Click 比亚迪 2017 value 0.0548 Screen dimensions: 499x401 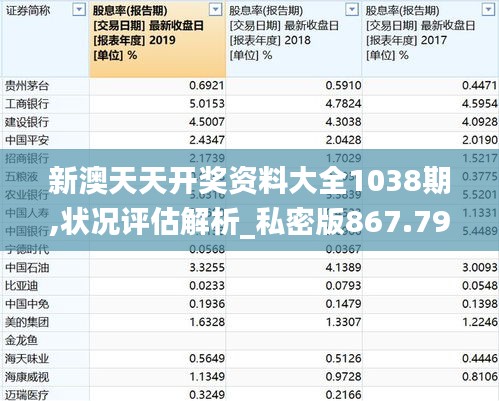[x=480, y=286]
